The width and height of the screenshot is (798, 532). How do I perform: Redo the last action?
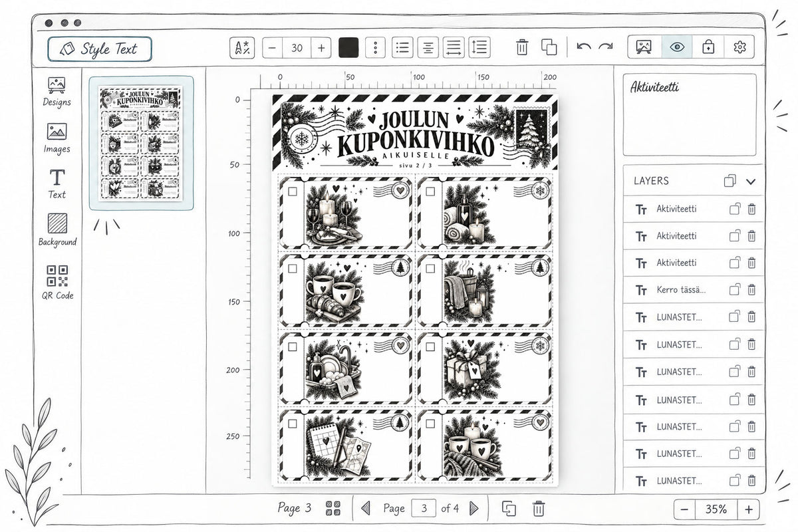pyautogui.click(x=606, y=47)
